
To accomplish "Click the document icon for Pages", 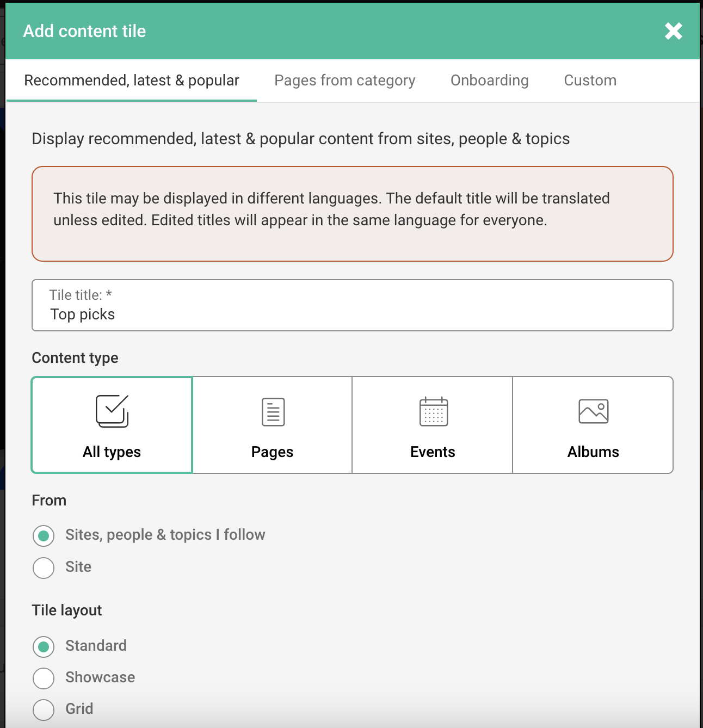I will (273, 412).
